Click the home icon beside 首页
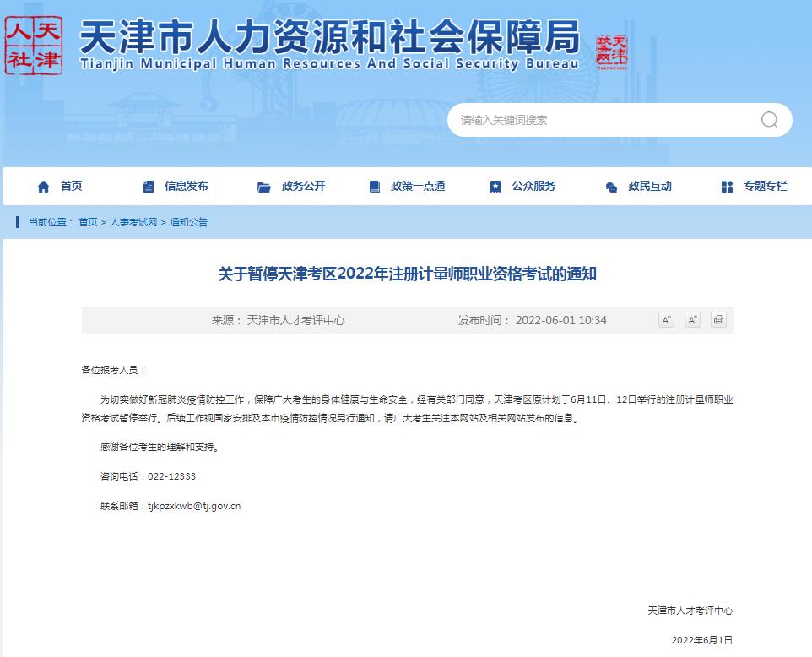The image size is (812, 657). pyautogui.click(x=44, y=187)
